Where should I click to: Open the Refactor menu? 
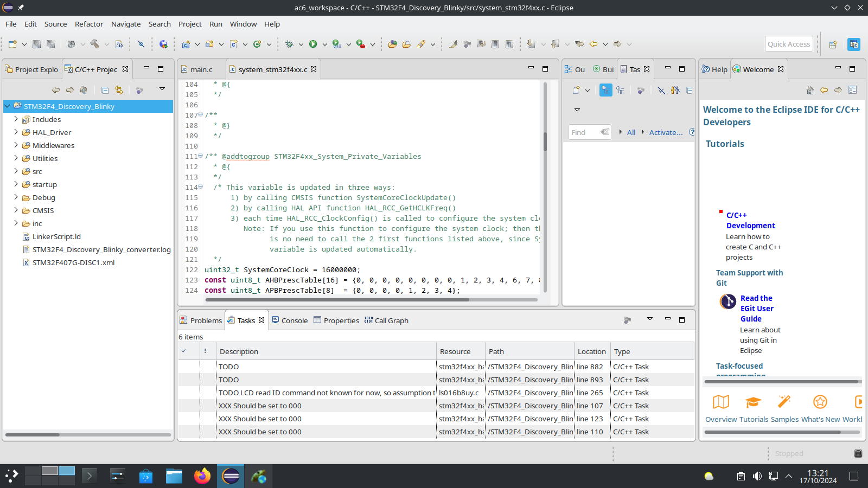tap(89, 24)
